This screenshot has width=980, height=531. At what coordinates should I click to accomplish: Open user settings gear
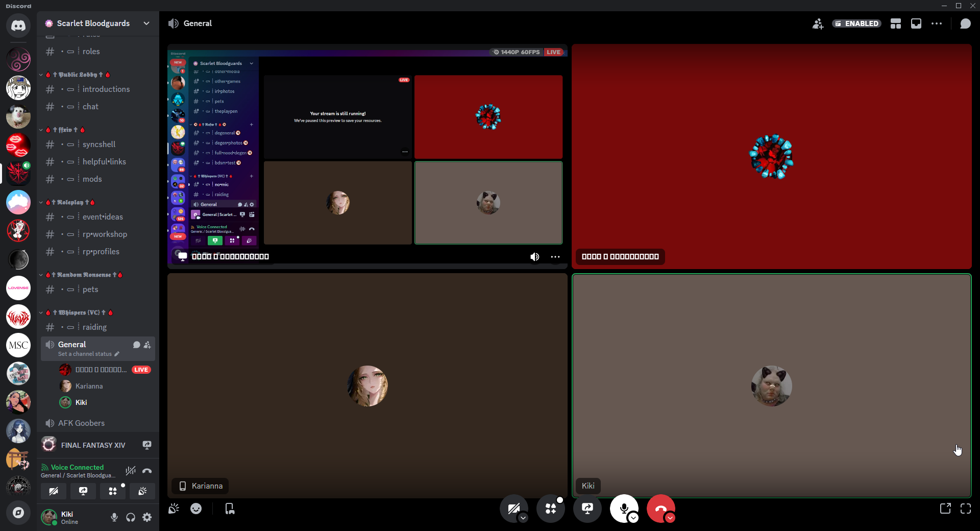(147, 517)
